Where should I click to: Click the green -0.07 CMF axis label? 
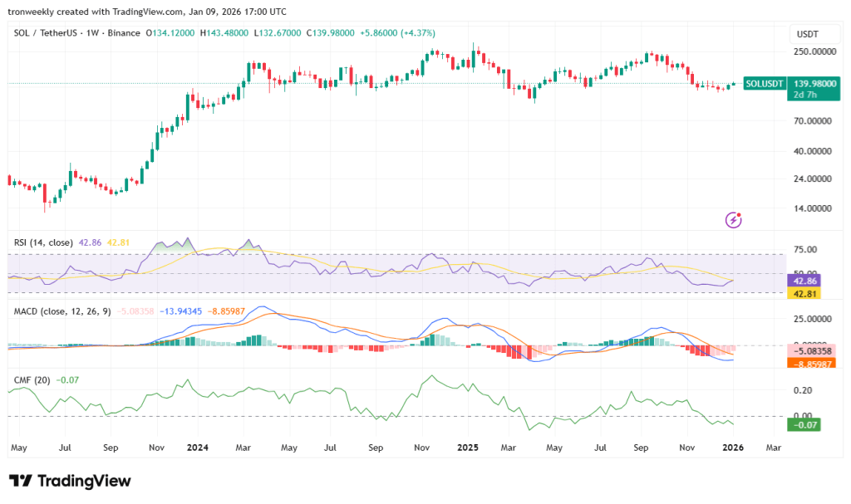(804, 425)
